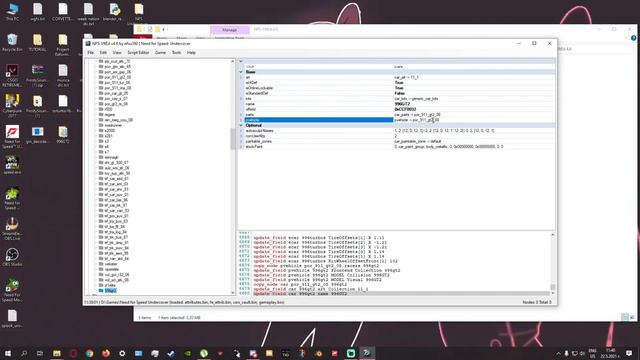Open the File menu
Viewport: 640px width, 360px height.
(91, 53)
